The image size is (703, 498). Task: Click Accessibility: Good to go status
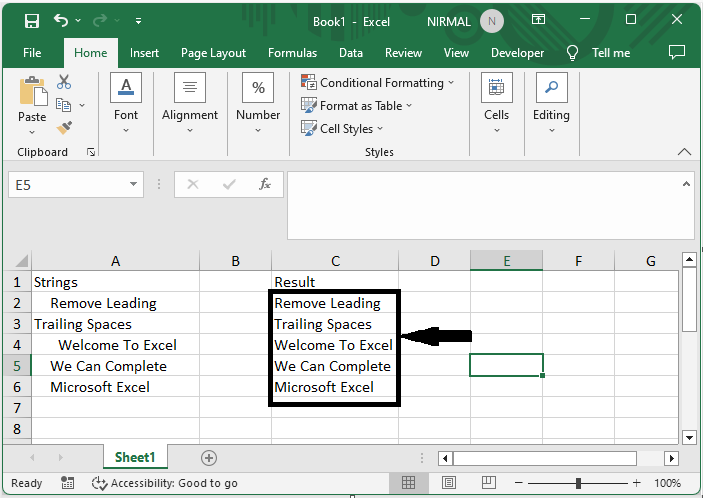click(165, 483)
